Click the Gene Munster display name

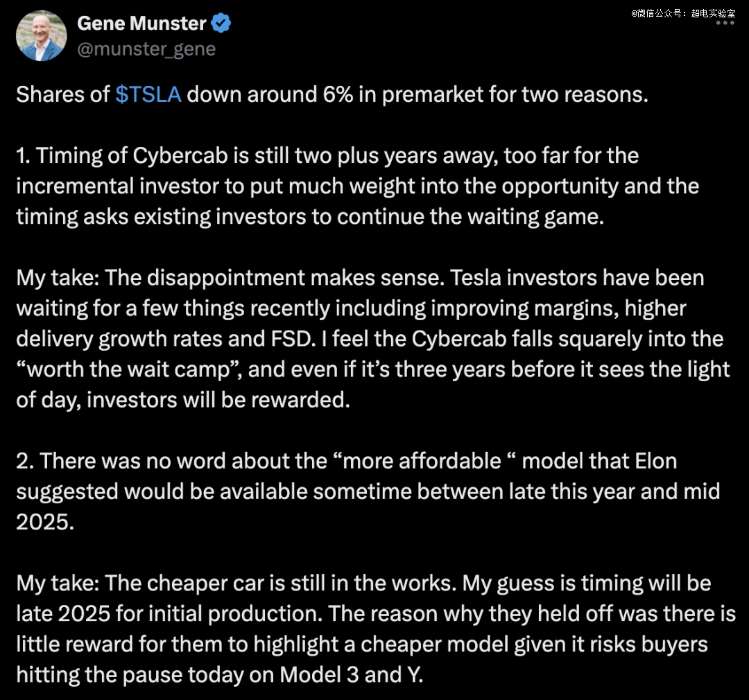pos(141,24)
